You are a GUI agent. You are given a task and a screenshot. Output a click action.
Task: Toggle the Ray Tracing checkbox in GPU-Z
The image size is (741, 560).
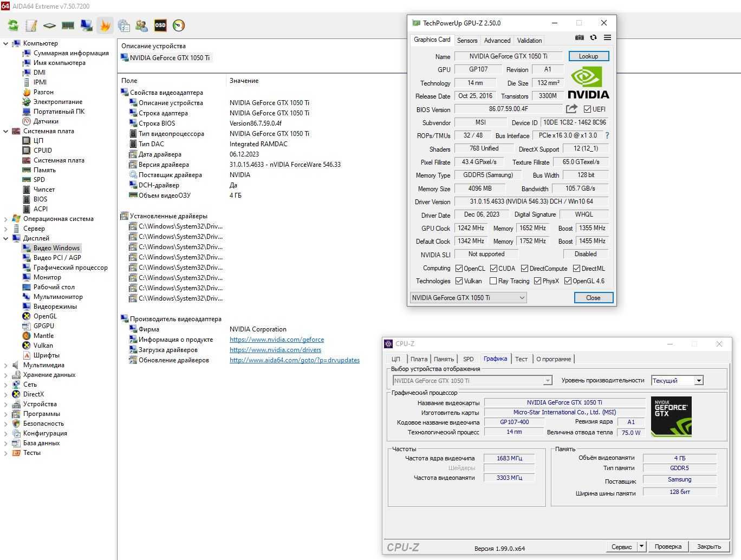[x=493, y=281]
